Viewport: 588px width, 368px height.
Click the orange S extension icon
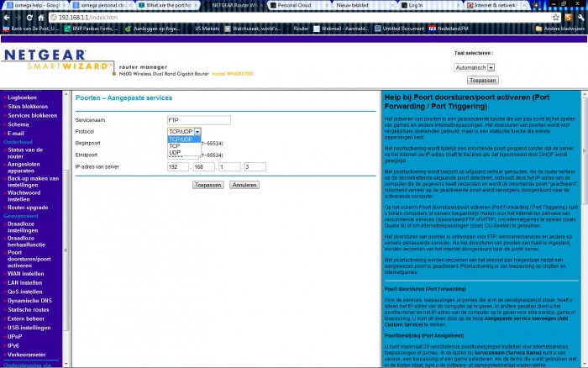click(x=569, y=18)
